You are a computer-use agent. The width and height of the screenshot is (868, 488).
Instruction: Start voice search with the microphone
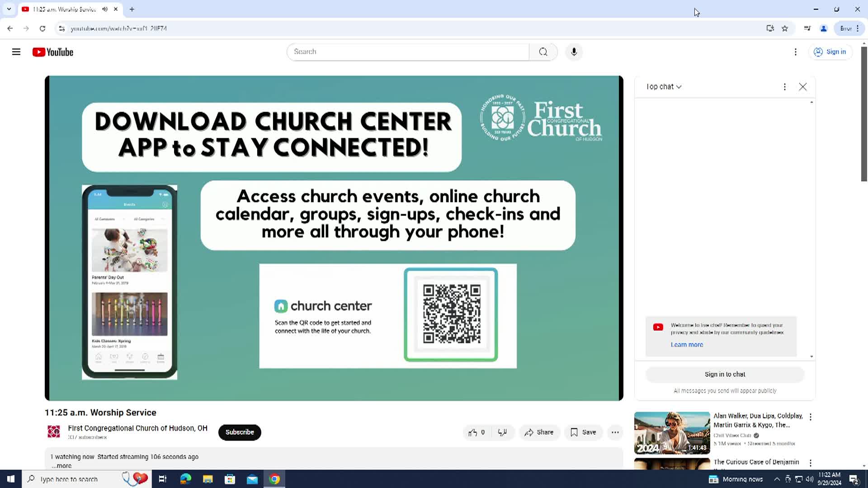point(574,52)
